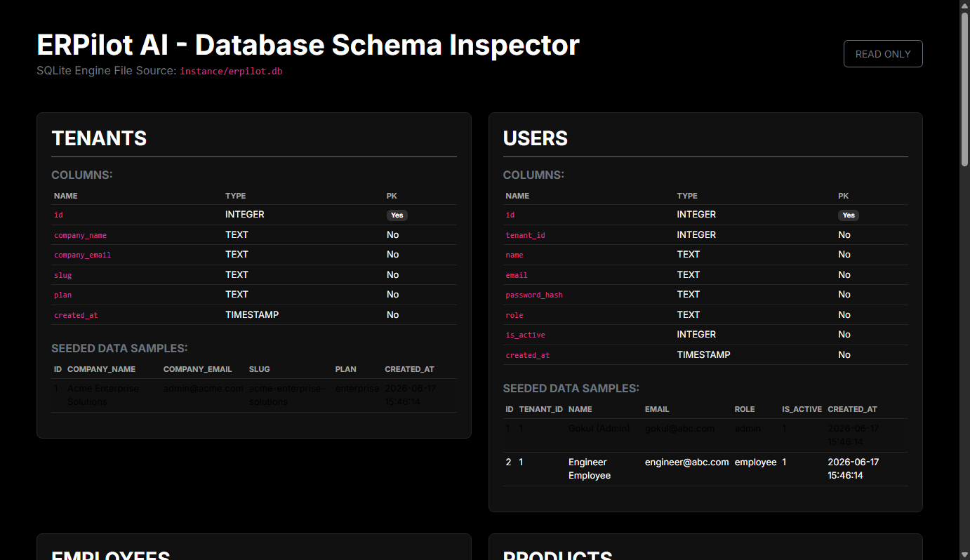Click the Yes PK badge in USERS
Image resolution: width=970 pixels, height=560 pixels.
click(x=848, y=215)
